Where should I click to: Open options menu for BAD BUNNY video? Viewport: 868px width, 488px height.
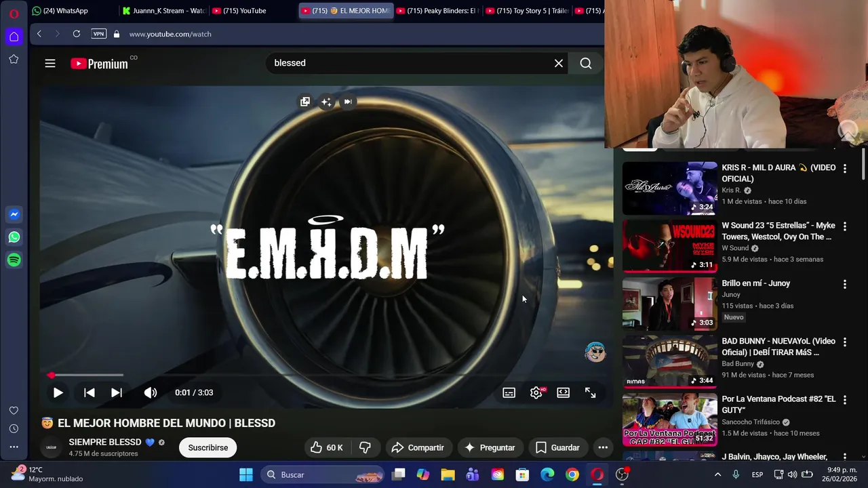pyautogui.click(x=845, y=342)
